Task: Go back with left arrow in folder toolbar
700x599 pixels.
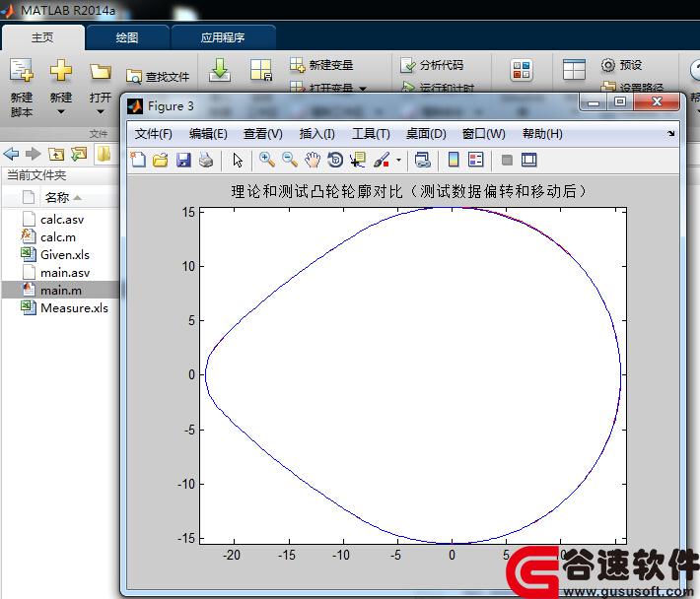Action: click(11, 155)
